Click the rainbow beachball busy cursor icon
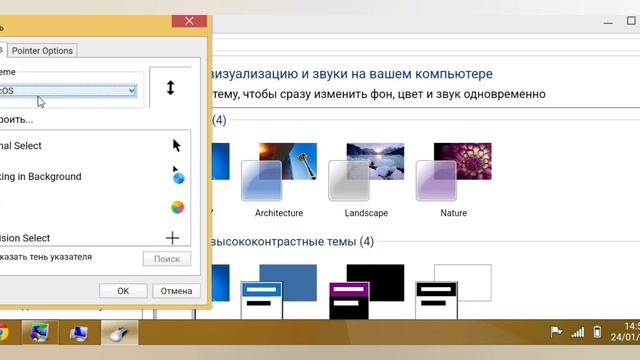The height and width of the screenshot is (360, 640). 178,207
